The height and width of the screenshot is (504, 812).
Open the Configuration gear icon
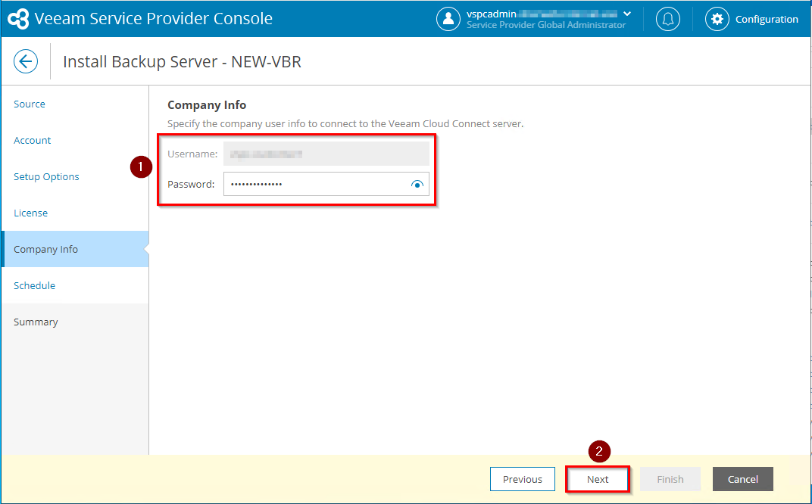[x=717, y=19]
